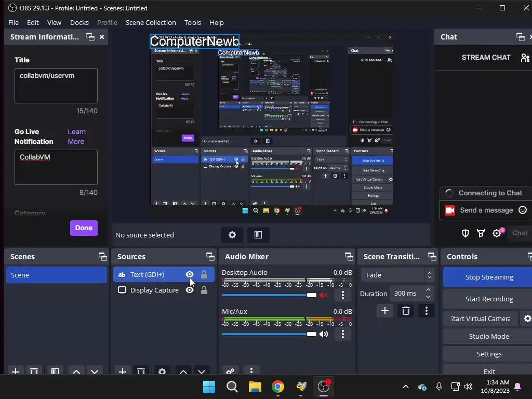Add a scene transition plus button

click(x=385, y=311)
